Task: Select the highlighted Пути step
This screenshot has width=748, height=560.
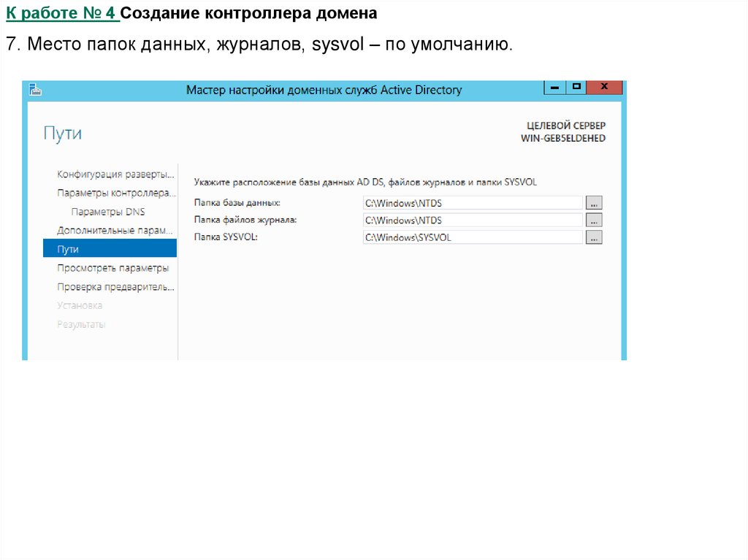Action: coord(110,248)
